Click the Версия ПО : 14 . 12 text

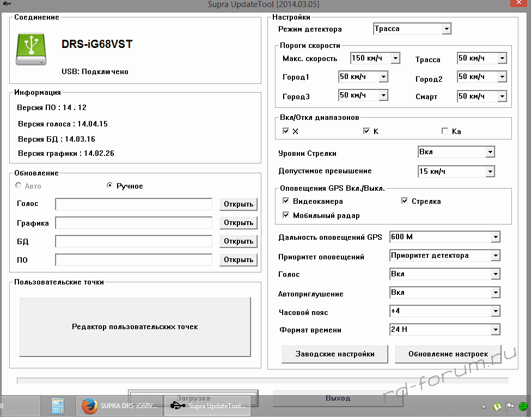coord(52,108)
